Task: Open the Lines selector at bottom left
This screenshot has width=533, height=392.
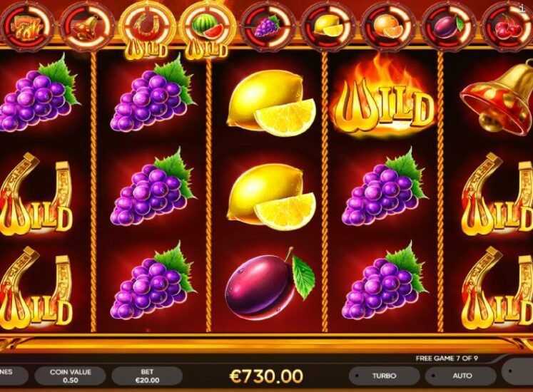Action: [13, 376]
